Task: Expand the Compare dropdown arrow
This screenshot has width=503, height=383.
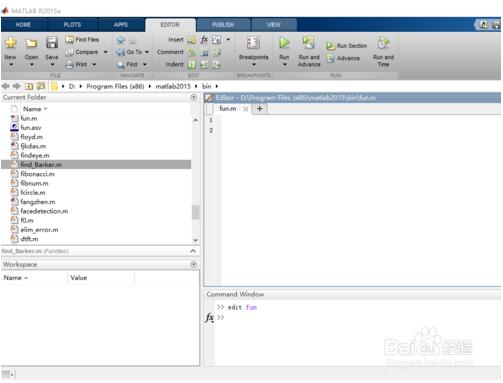Action: click(106, 52)
